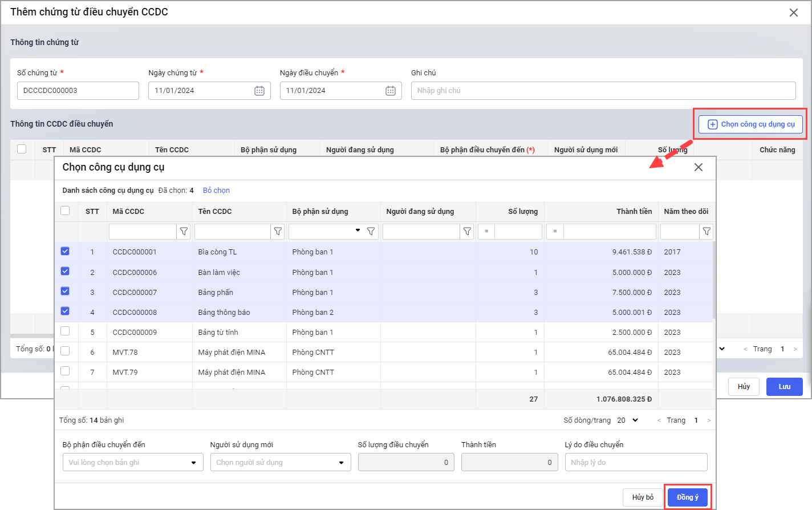Click the Đồng ý confirm button

[687, 497]
